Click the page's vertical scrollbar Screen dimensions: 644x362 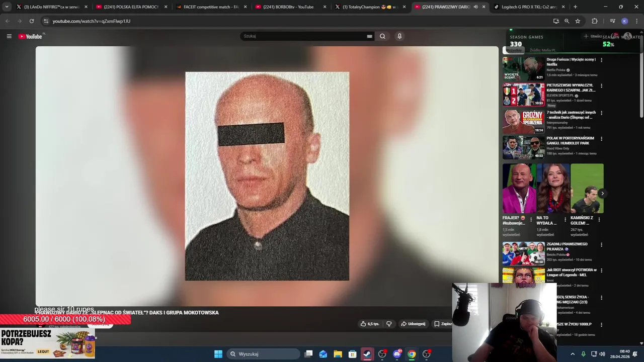point(641,75)
